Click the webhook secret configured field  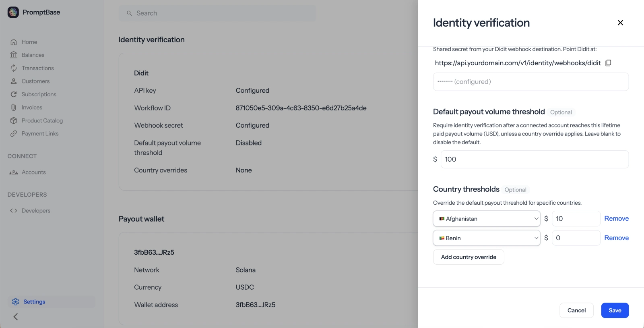pos(531,82)
